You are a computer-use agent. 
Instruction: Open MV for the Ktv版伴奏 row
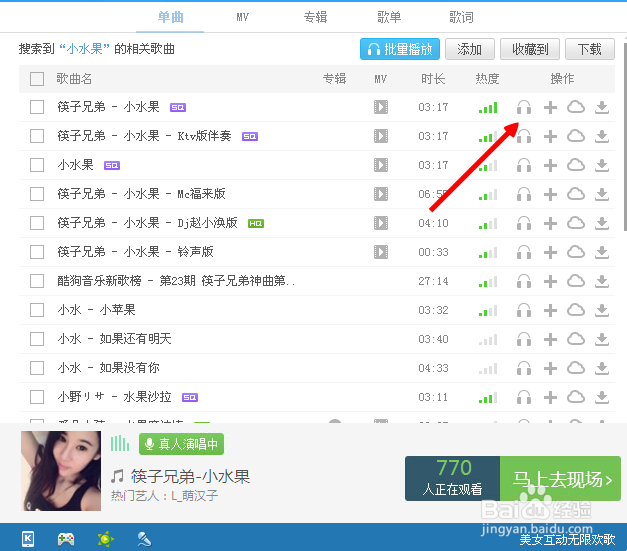point(381,136)
